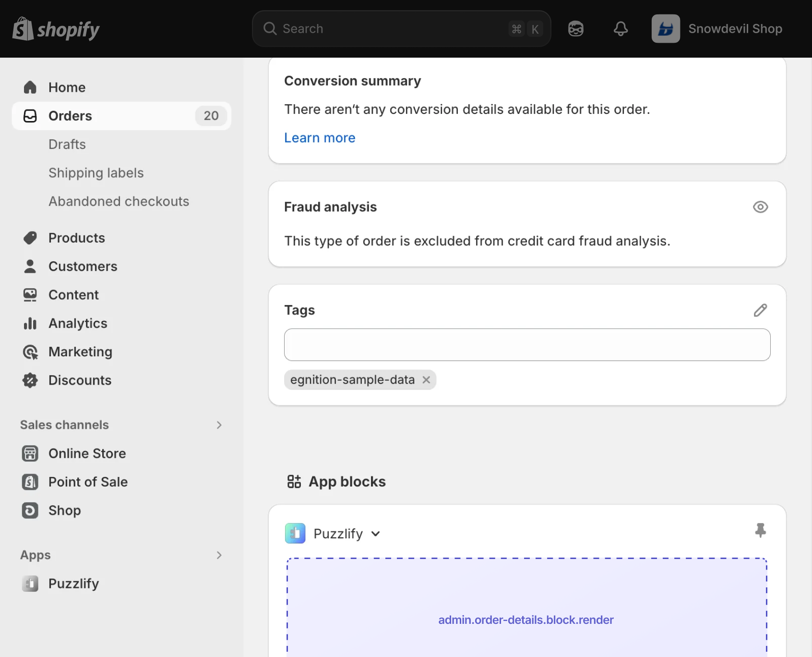Edit tags with the pencil icon

click(x=760, y=310)
